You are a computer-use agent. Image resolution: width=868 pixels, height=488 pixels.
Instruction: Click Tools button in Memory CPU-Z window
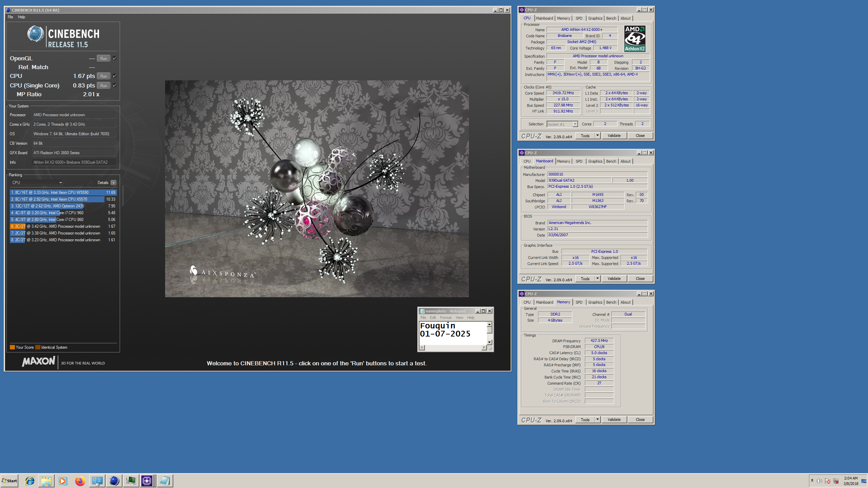(585, 420)
